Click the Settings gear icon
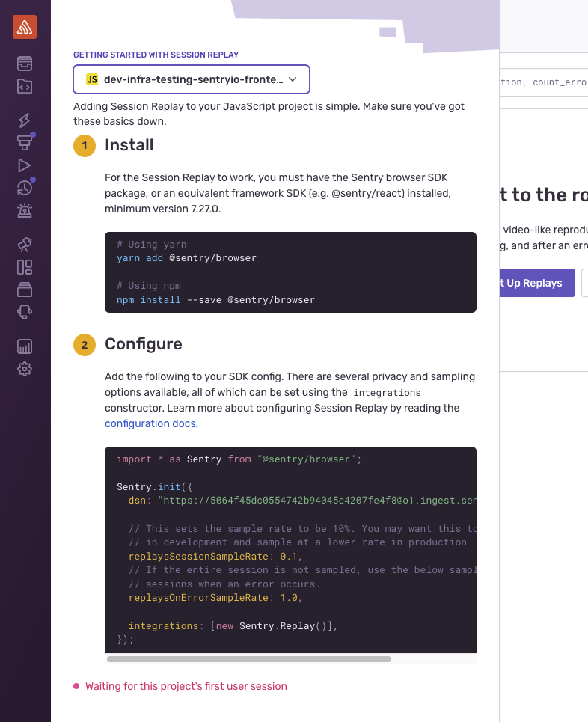588x722 pixels. (25, 368)
